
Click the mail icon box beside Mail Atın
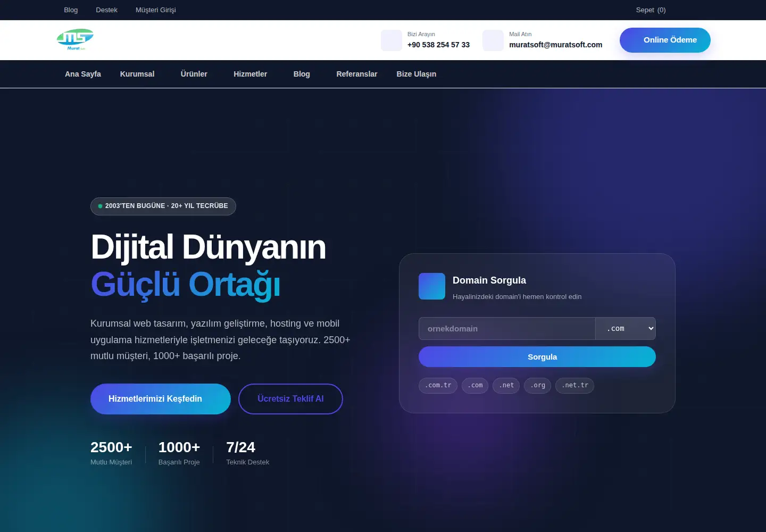(x=493, y=40)
